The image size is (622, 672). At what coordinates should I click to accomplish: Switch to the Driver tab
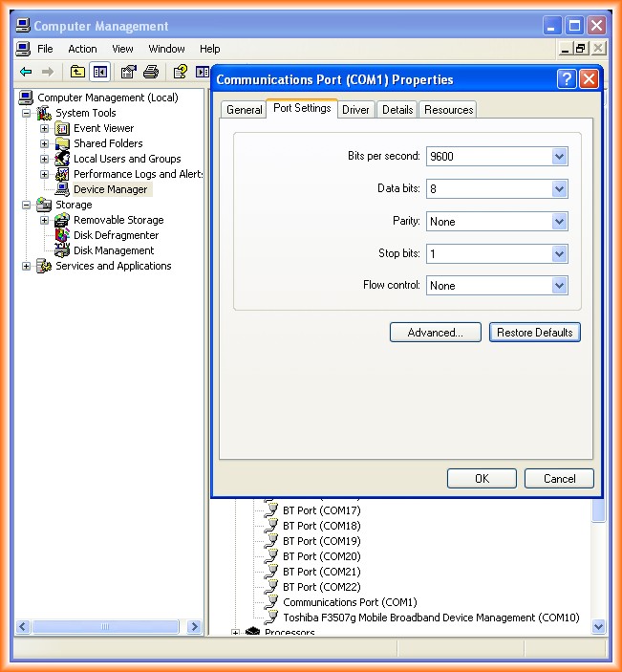pyautogui.click(x=355, y=110)
